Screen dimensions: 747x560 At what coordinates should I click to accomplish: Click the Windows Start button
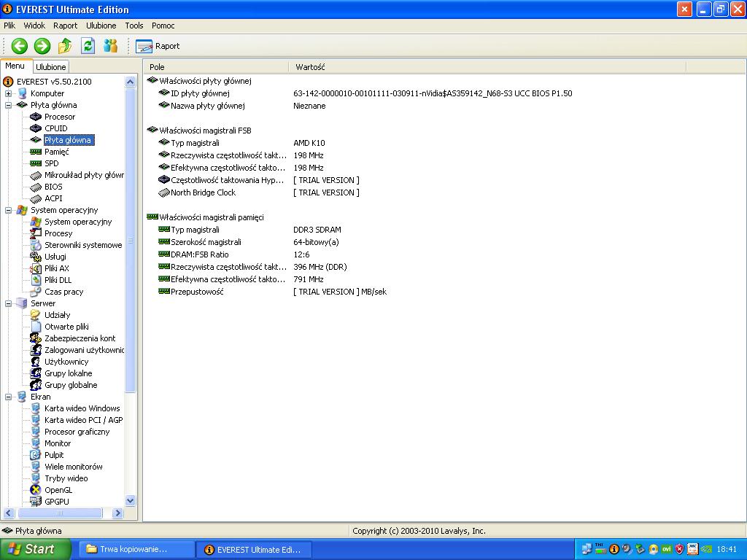35,549
